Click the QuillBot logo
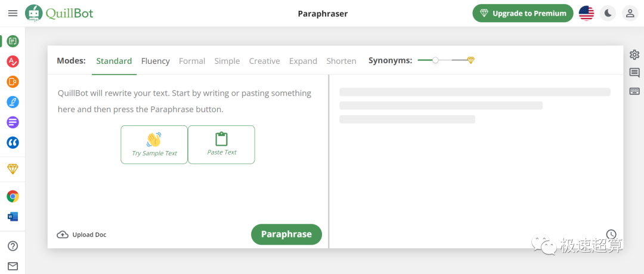 59,13
